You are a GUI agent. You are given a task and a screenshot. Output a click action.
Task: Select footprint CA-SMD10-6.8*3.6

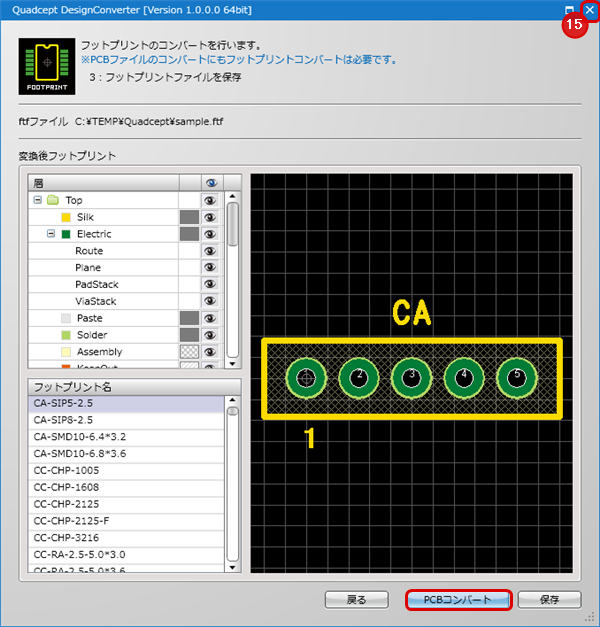click(126, 454)
